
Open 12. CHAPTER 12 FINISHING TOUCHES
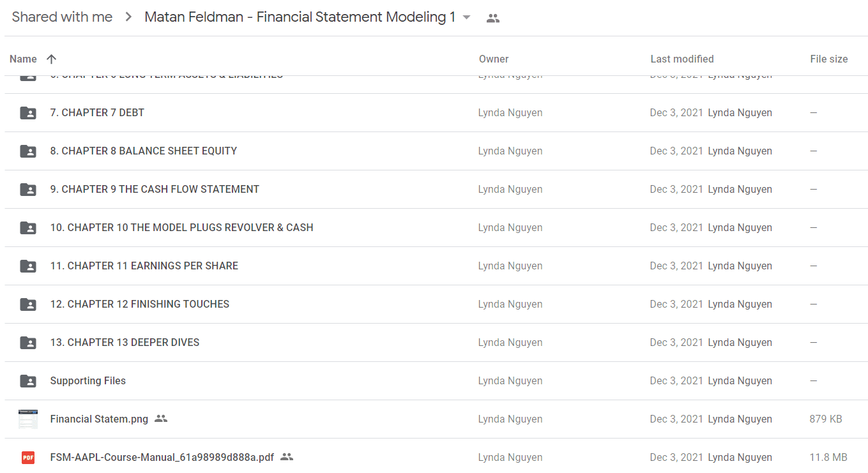pos(140,304)
